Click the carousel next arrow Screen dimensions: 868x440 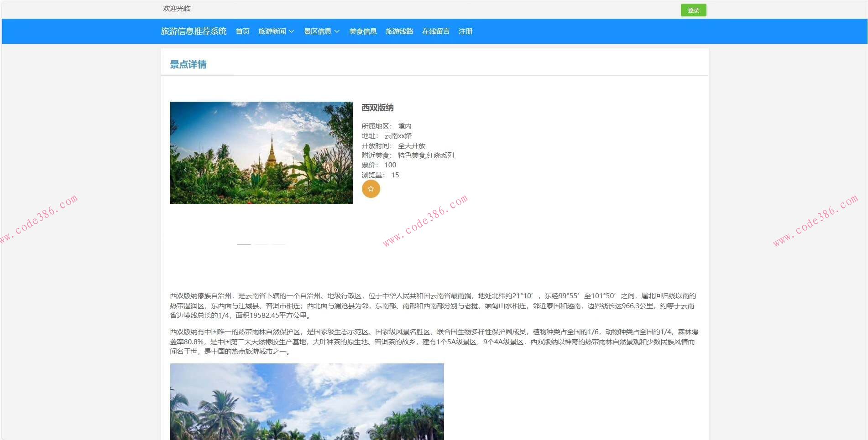point(338,169)
